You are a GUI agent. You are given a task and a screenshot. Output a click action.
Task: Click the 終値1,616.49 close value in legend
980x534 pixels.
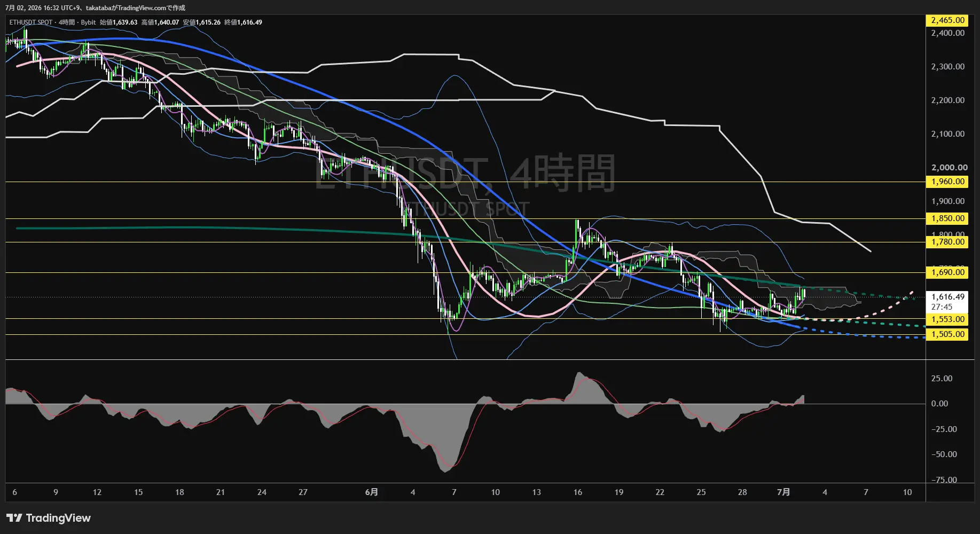[x=244, y=22]
